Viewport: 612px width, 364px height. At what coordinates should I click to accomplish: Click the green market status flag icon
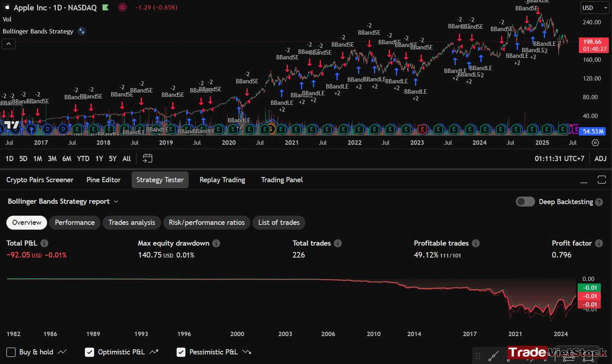coord(106,7)
